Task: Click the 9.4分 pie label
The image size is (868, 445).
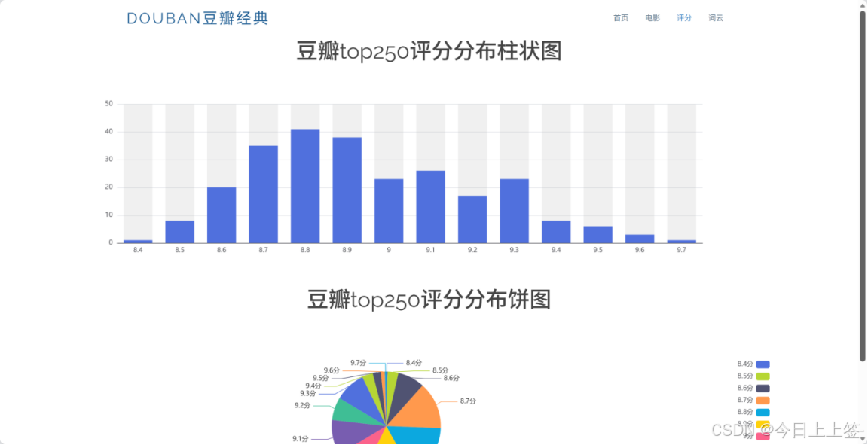Action: [x=313, y=386]
